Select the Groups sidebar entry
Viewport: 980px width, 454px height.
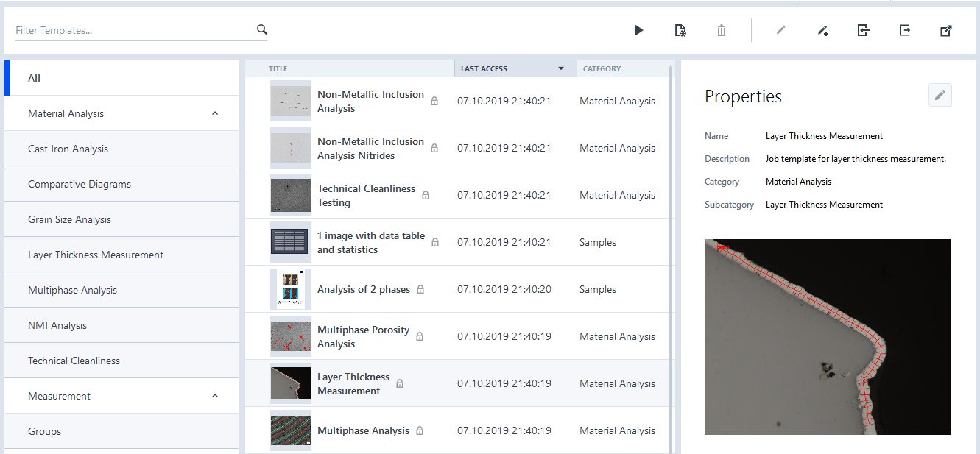(44, 430)
